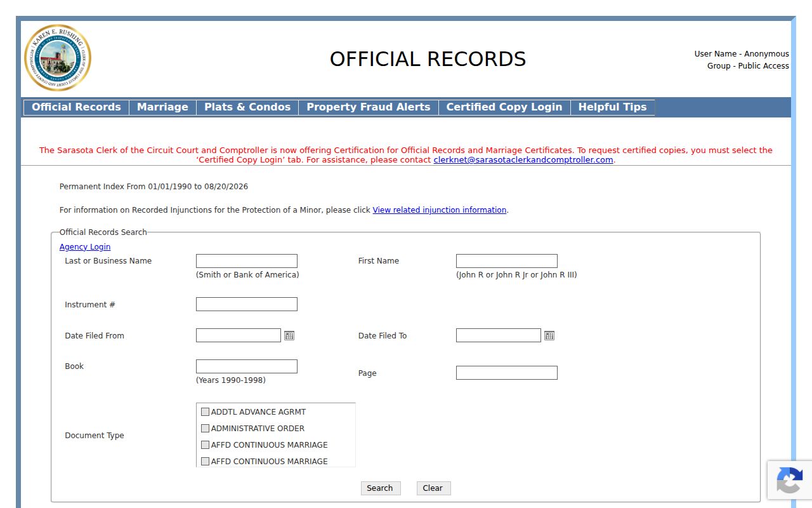Click the '(Years 1990-1998)' hint text
812x508 pixels.
point(231,380)
